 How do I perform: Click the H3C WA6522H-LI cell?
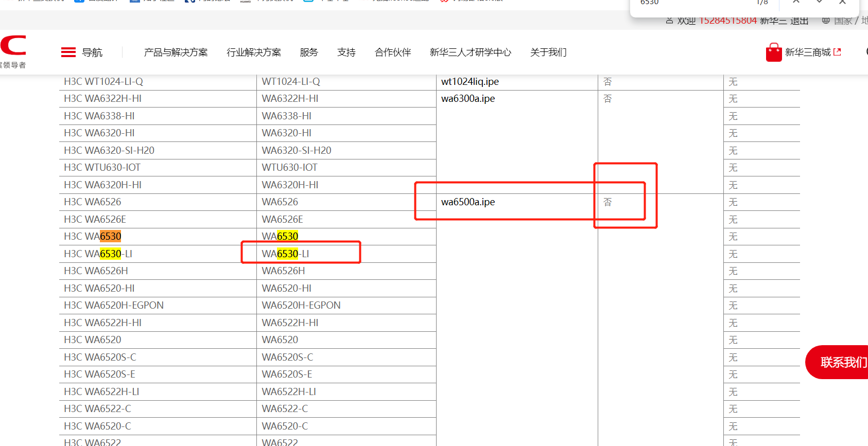point(101,392)
